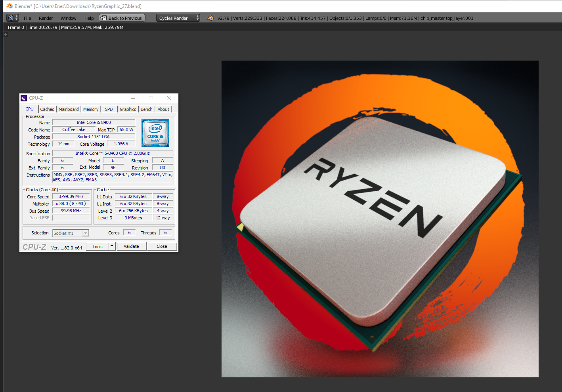Click the processor Name field Intel Core i5 8400
The image size is (562, 392).
[94, 123]
